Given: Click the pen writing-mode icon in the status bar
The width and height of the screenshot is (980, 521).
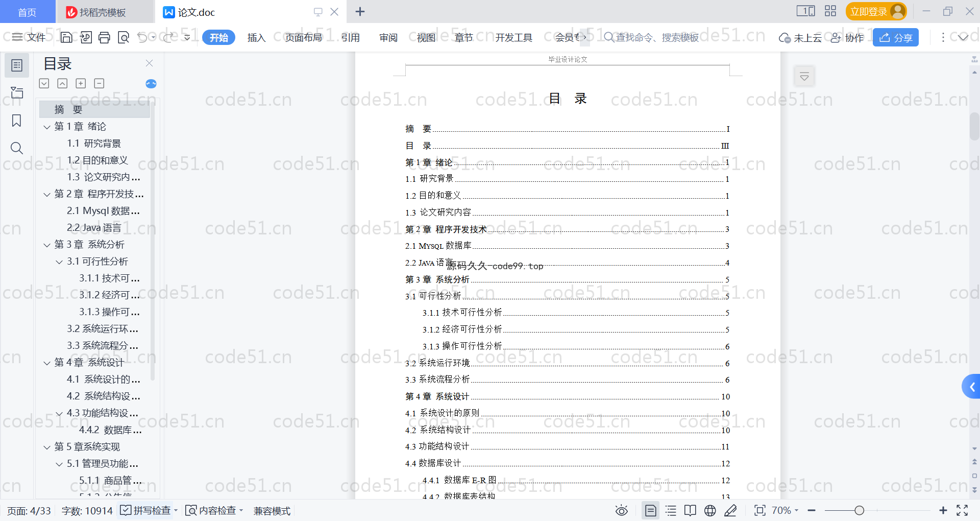Looking at the screenshot, I should [x=730, y=510].
